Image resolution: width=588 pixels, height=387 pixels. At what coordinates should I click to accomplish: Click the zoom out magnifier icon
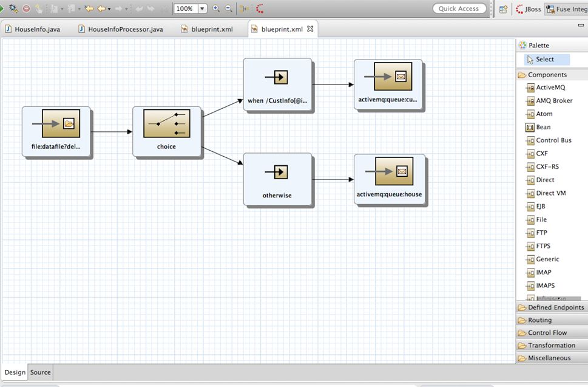pos(228,9)
